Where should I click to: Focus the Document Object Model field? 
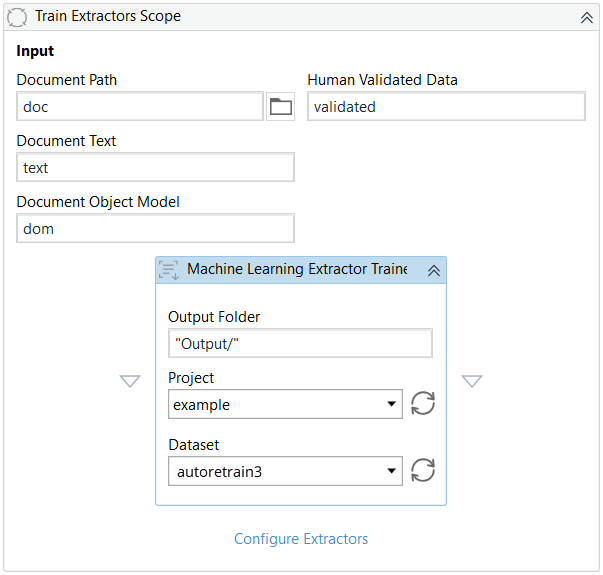(x=155, y=229)
